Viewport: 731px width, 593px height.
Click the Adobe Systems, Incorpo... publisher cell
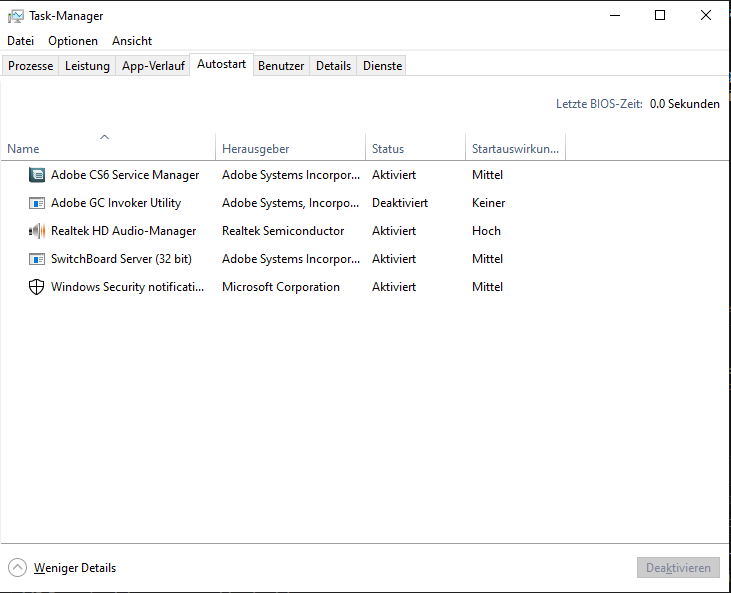point(290,203)
